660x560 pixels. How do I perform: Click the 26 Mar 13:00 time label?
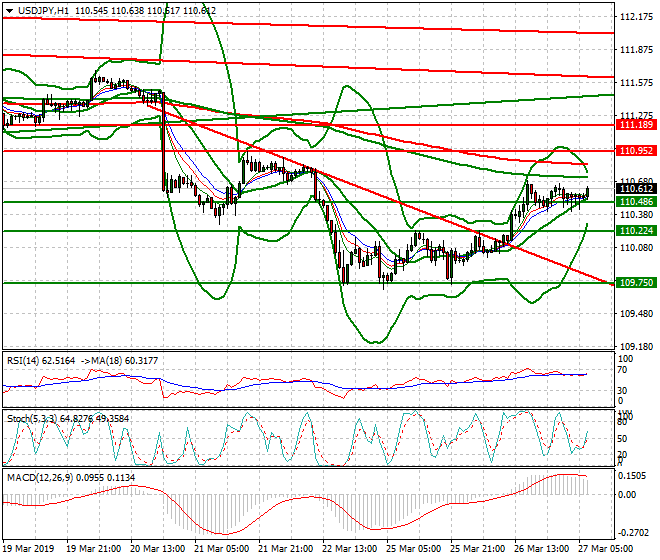coord(541,549)
